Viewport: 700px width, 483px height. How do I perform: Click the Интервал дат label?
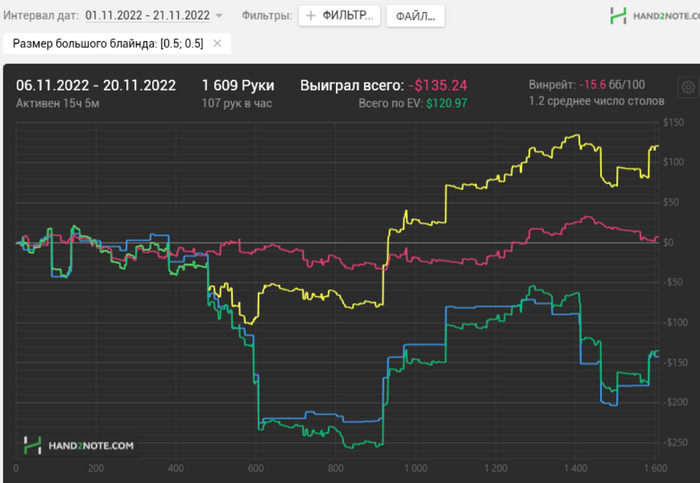(x=41, y=15)
